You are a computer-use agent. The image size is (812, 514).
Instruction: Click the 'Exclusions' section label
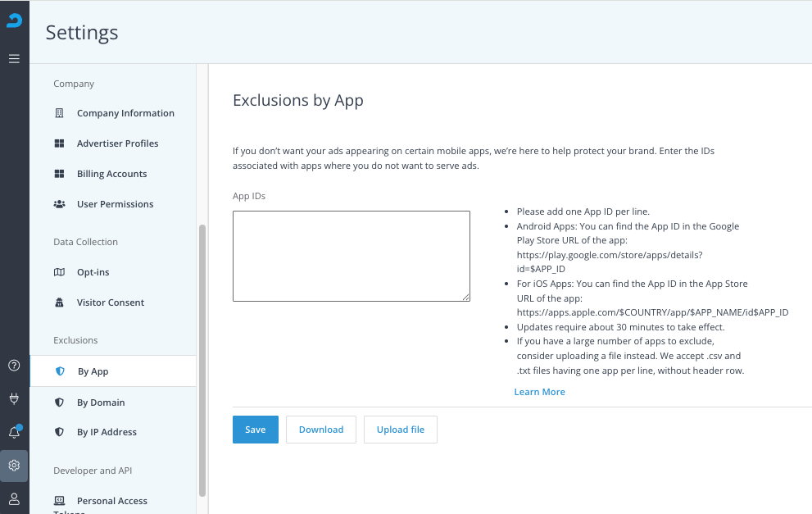coord(75,340)
